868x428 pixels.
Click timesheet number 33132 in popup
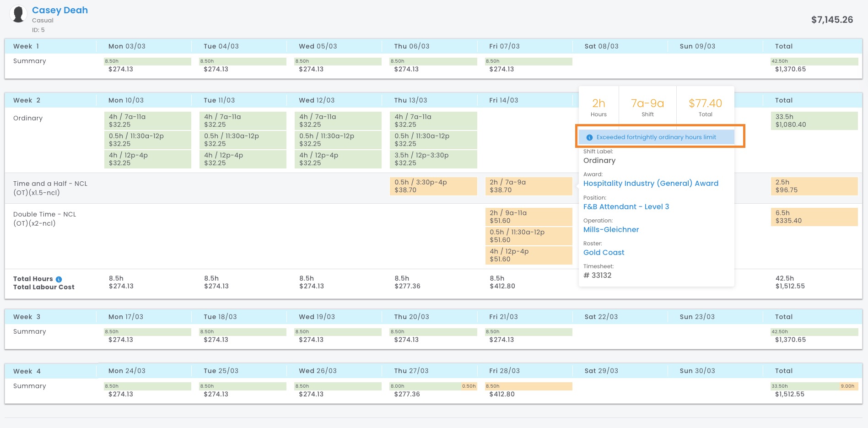click(598, 275)
